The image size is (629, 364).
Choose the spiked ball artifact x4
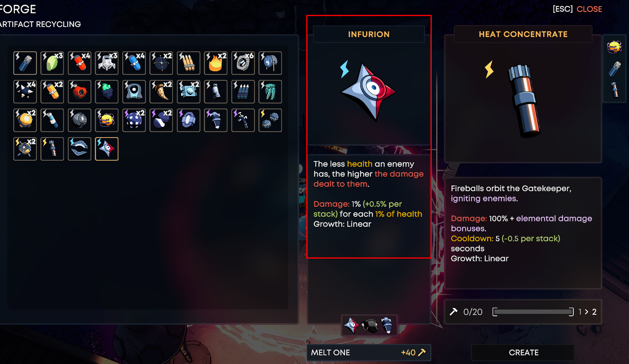[x=25, y=92]
